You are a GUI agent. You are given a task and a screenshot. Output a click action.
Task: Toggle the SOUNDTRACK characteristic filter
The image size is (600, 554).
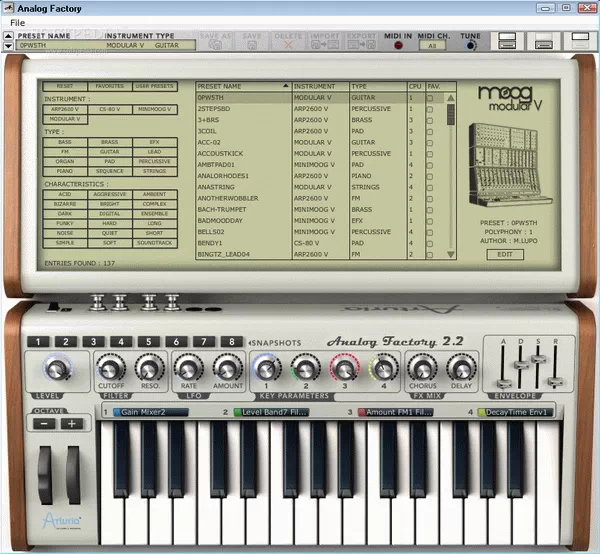coord(155,243)
